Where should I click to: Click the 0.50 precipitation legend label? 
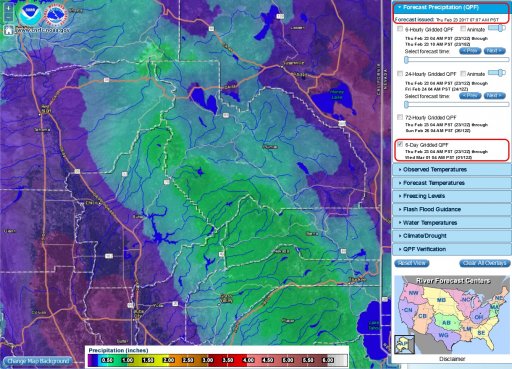pos(107,360)
